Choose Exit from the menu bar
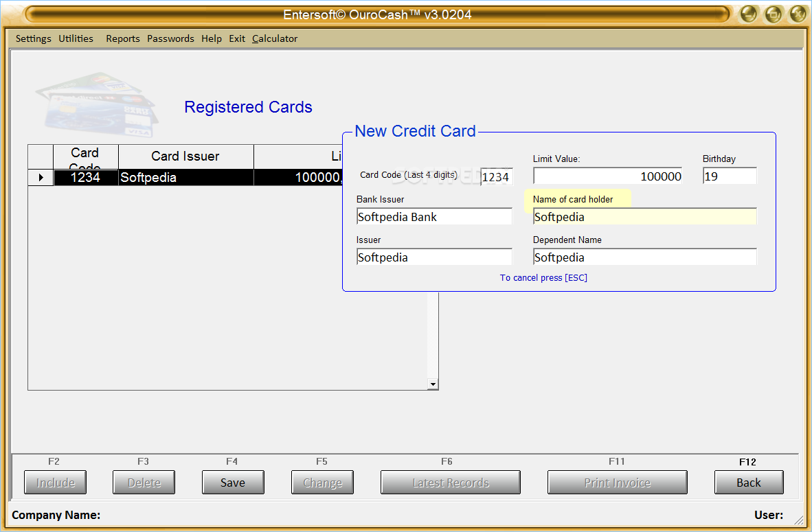The width and height of the screenshot is (812, 532). click(x=236, y=39)
